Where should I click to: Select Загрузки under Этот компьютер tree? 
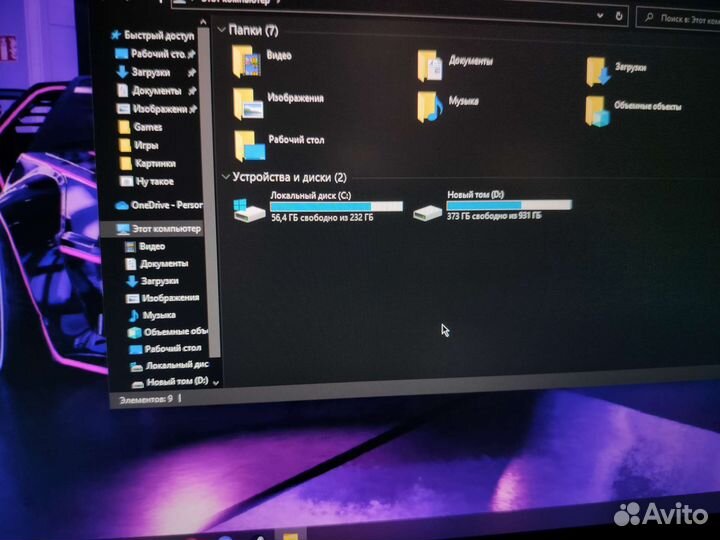pyautogui.click(x=152, y=281)
